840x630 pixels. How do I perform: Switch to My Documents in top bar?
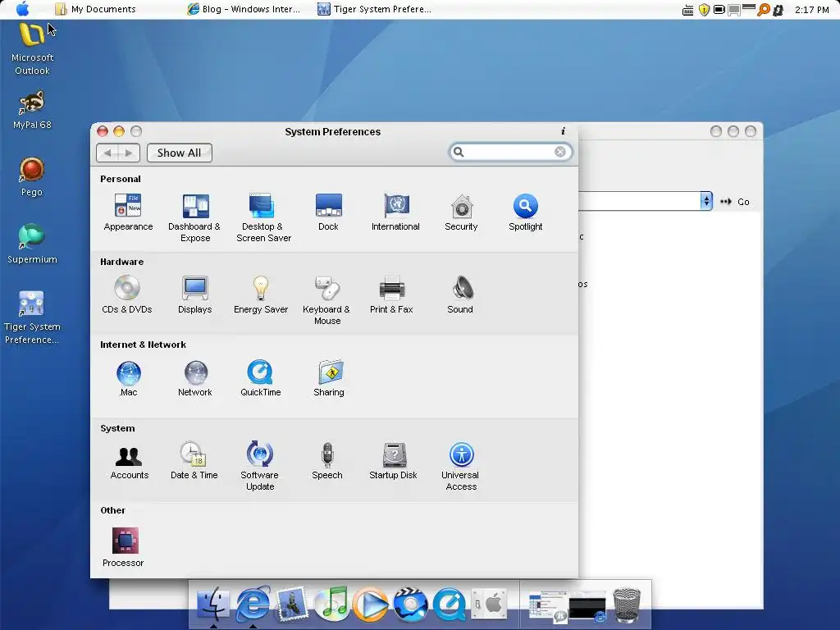click(96, 9)
